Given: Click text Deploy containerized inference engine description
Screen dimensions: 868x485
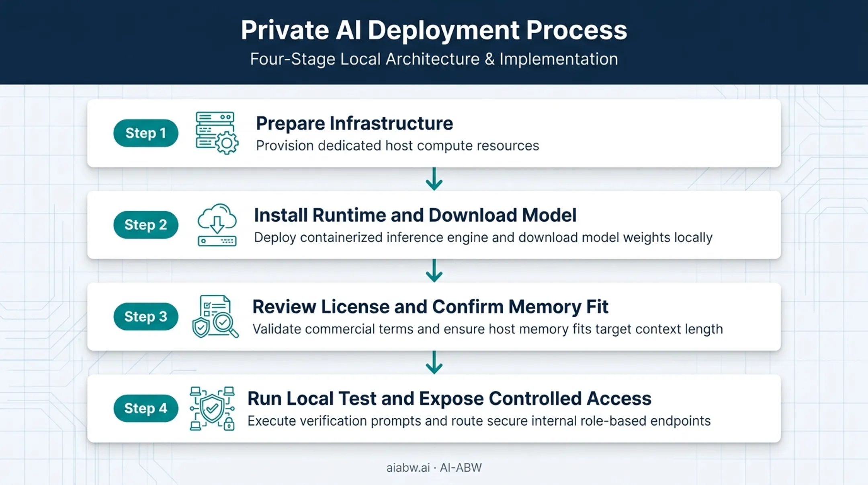Looking at the screenshot, I should click(483, 237).
